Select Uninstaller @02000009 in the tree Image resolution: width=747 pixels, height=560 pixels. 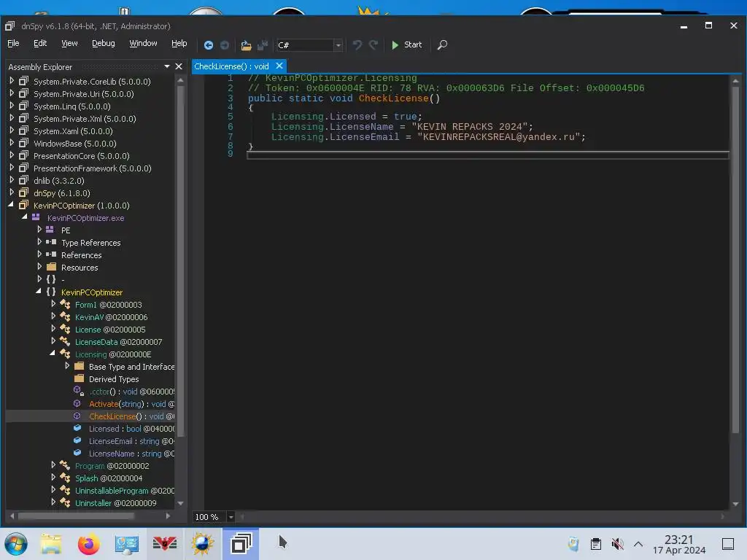point(115,503)
